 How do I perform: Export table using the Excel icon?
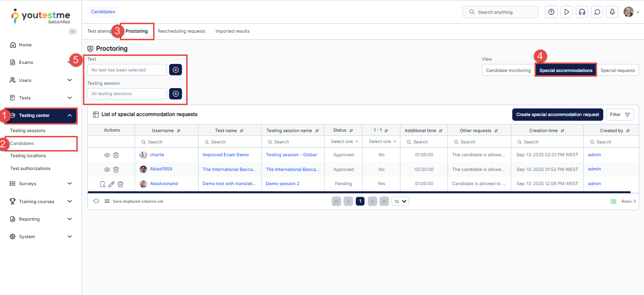613,201
